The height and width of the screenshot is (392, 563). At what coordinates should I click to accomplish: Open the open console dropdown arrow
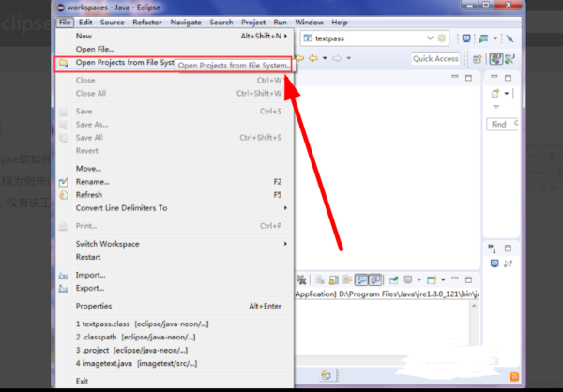point(443,279)
